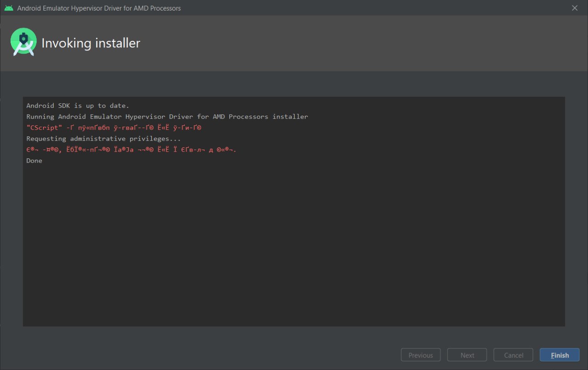Click the red "CScript" error line
The image size is (588, 370).
click(114, 128)
